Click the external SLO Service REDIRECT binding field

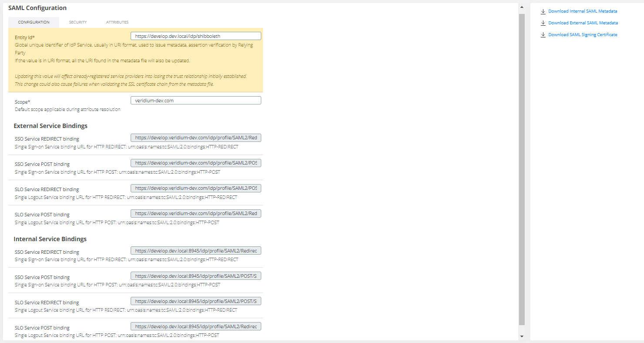coord(196,188)
